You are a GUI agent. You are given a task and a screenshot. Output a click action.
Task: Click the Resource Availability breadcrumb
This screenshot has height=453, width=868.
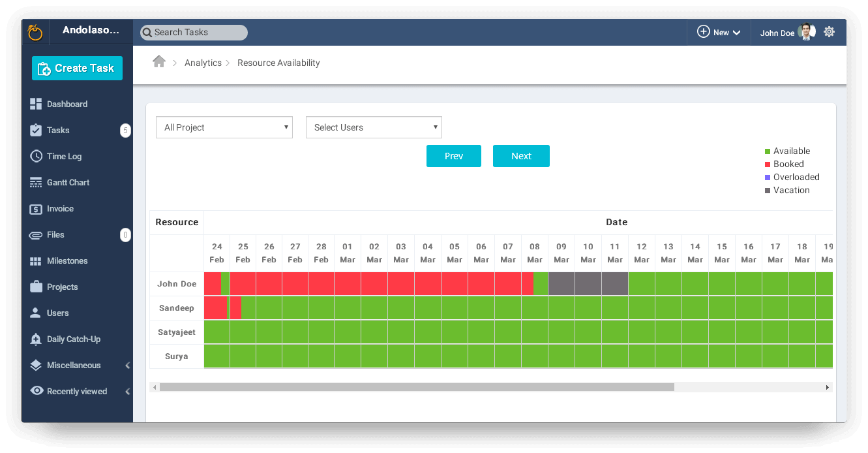(278, 63)
